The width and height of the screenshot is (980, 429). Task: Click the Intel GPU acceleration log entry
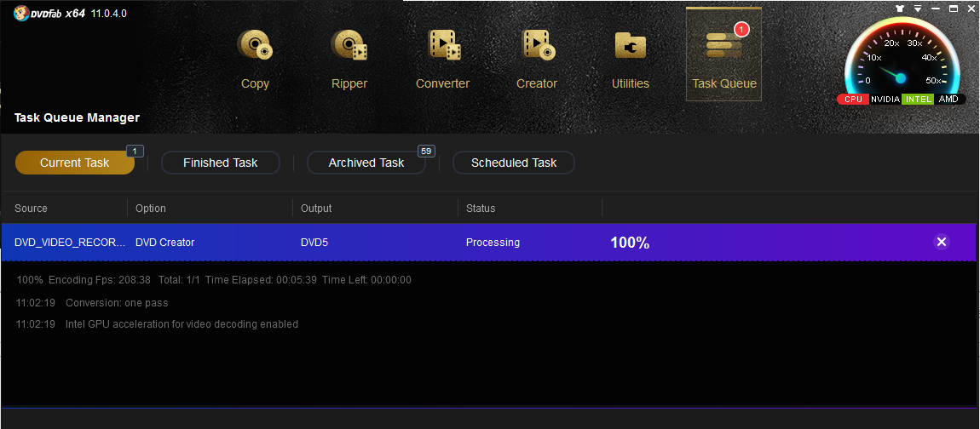182,324
